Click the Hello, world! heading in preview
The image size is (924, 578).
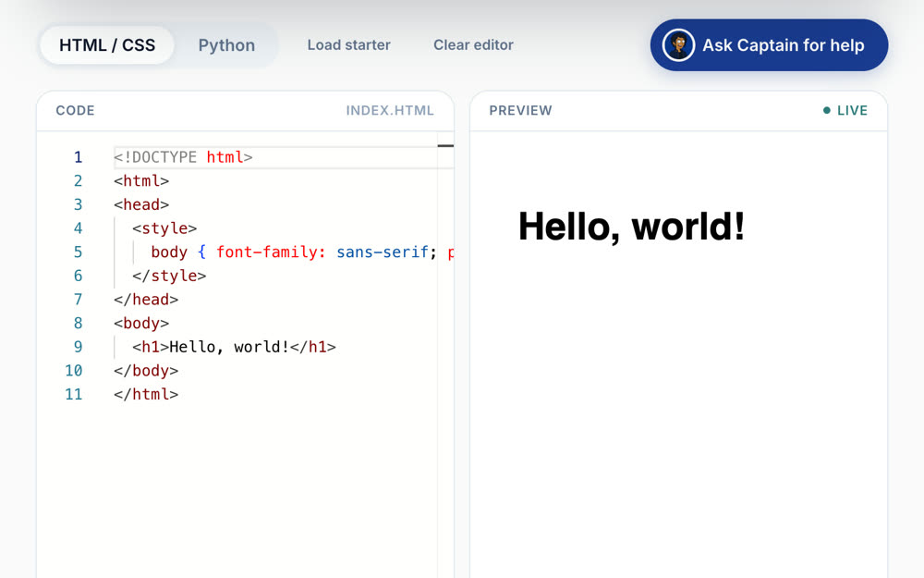[x=631, y=227]
